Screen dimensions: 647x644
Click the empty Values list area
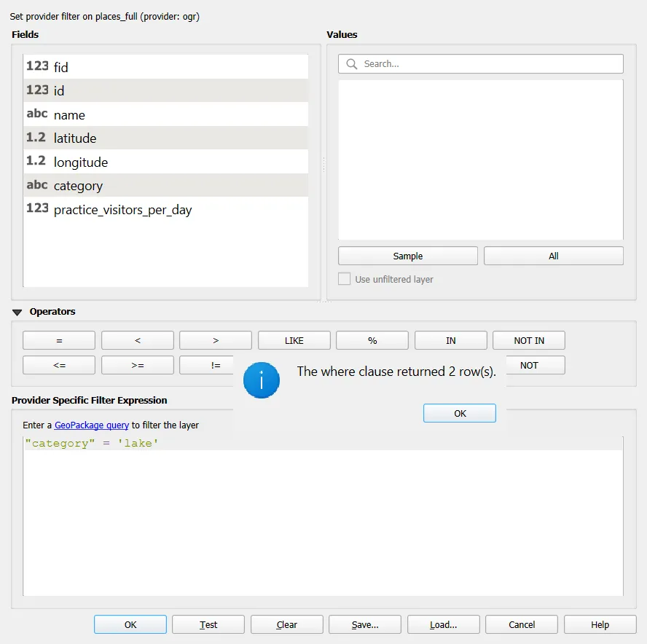481,160
